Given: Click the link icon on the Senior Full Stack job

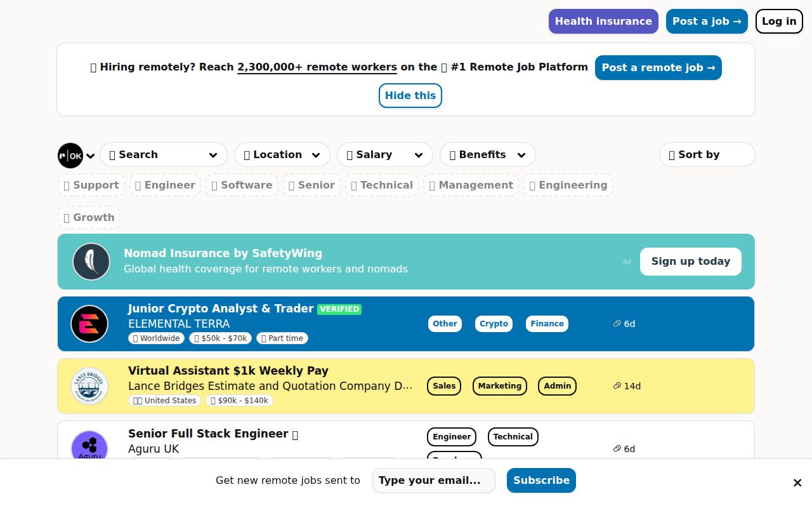Looking at the screenshot, I should click(617, 448).
